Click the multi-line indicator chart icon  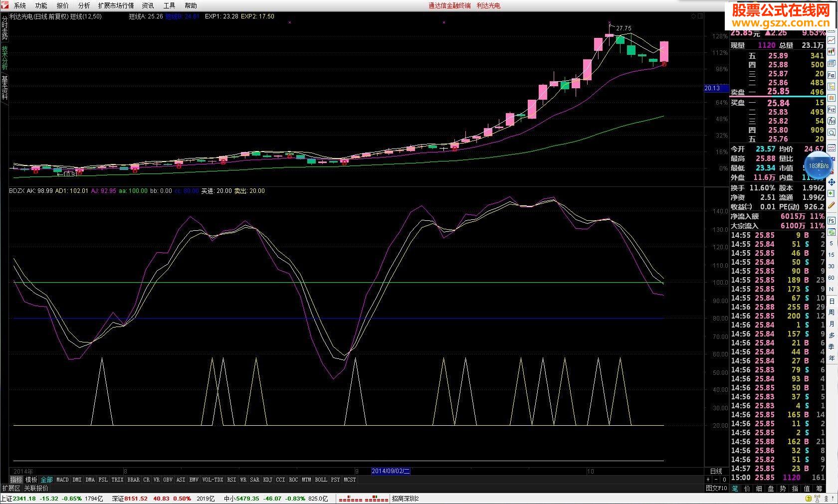(832, 148)
